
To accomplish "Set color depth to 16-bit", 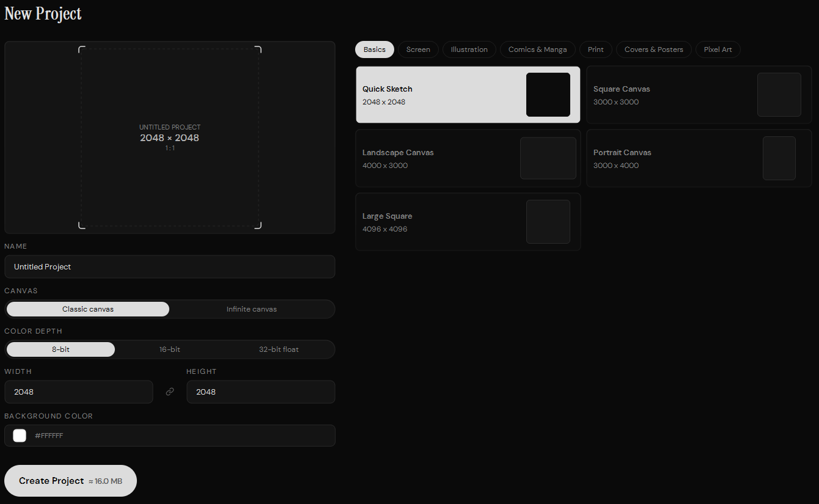I will coord(170,349).
